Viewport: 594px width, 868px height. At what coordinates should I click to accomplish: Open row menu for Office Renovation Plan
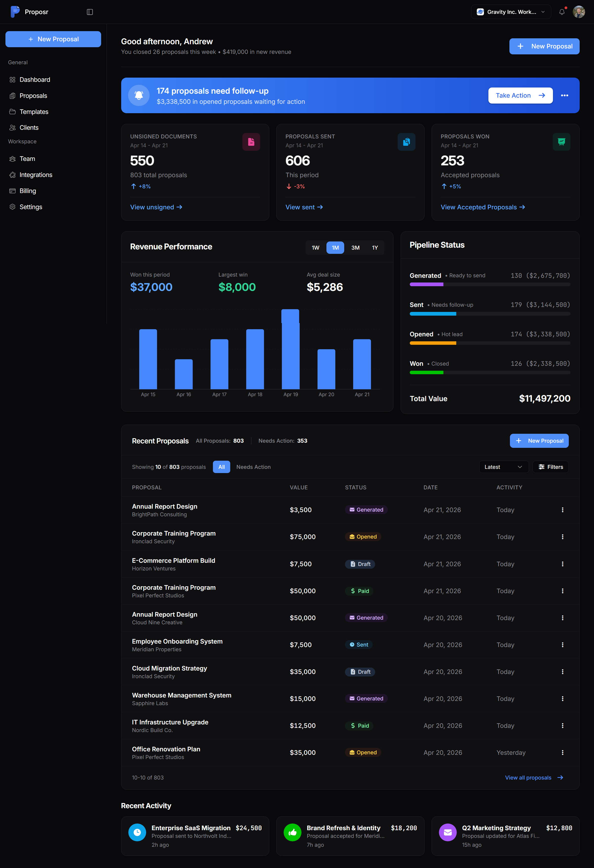click(x=562, y=753)
